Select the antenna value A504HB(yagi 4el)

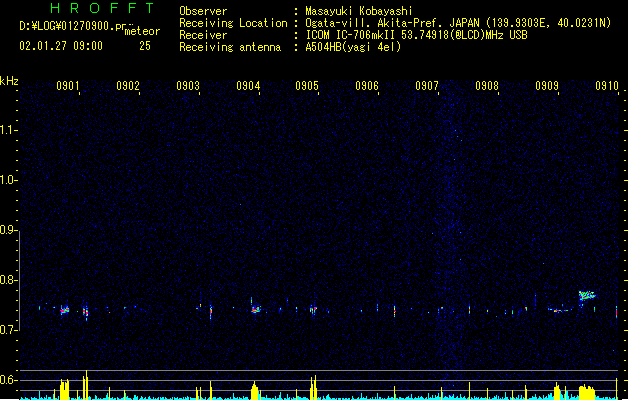[353, 47]
